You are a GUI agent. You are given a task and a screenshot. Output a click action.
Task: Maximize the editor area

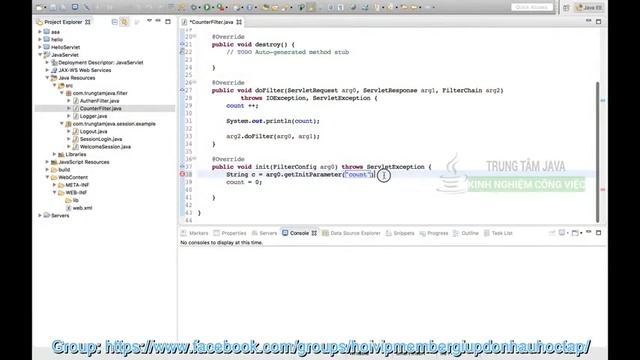598,22
